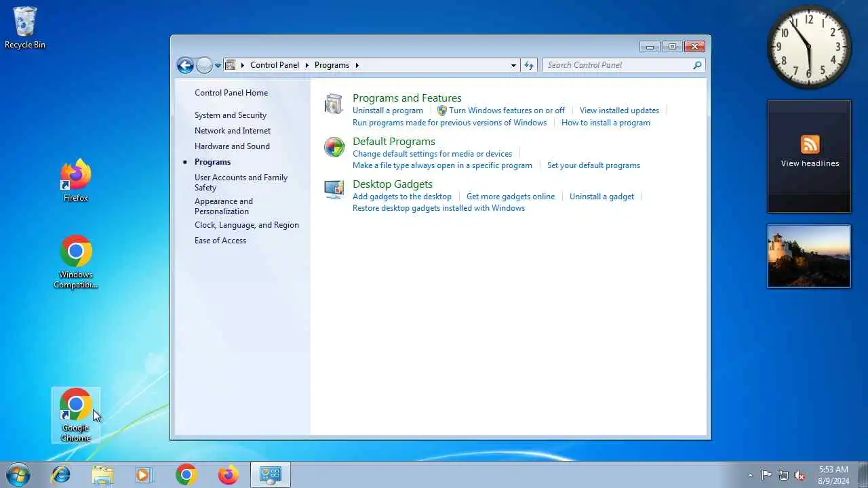Click the Default Programs icon

(x=334, y=146)
